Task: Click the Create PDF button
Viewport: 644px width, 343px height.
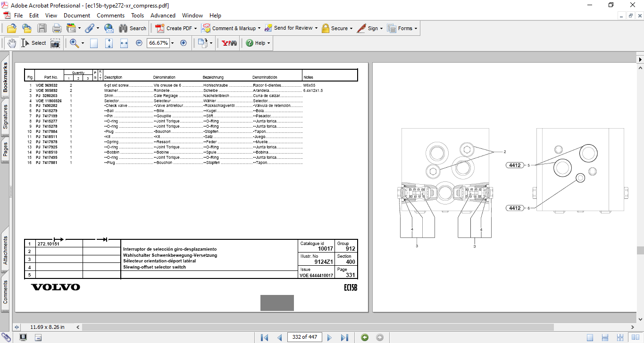Action: click(176, 28)
